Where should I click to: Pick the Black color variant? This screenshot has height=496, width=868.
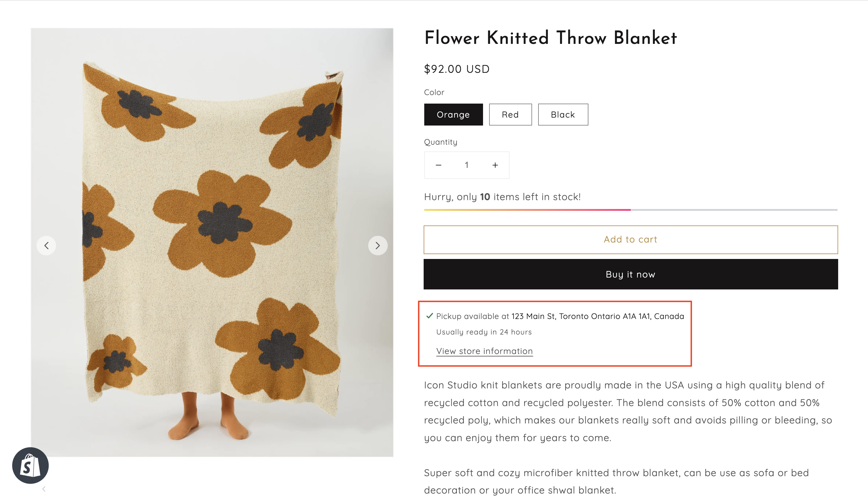[x=563, y=115]
